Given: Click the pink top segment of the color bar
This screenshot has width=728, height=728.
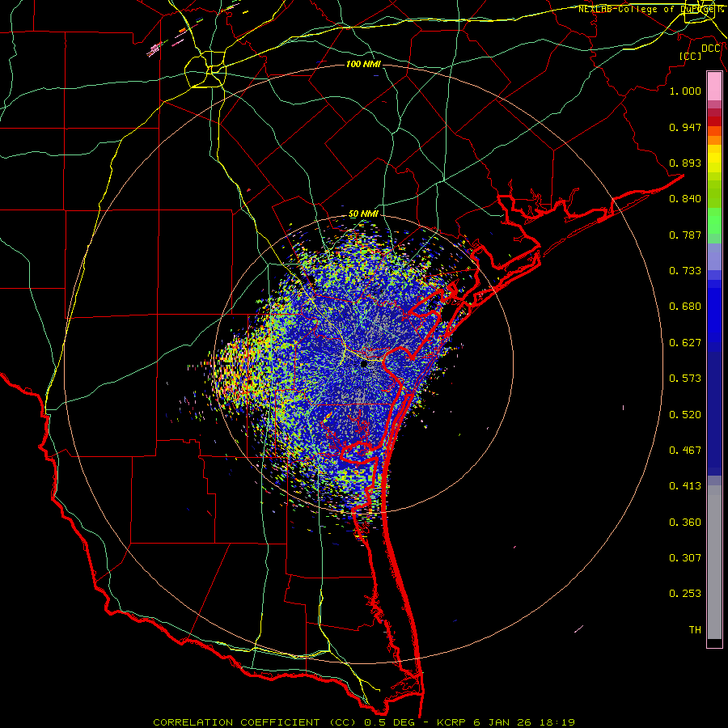Looking at the screenshot, I should [x=714, y=87].
